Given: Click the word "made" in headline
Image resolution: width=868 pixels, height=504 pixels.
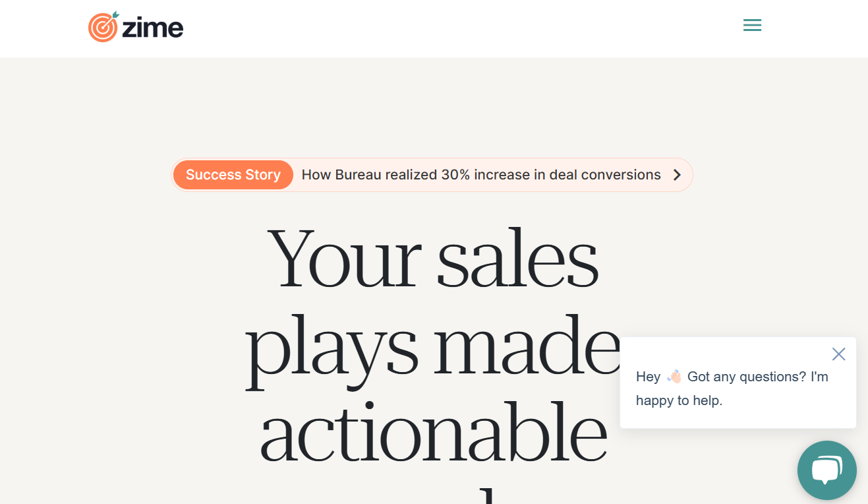Looking at the screenshot, I should 527,346.
